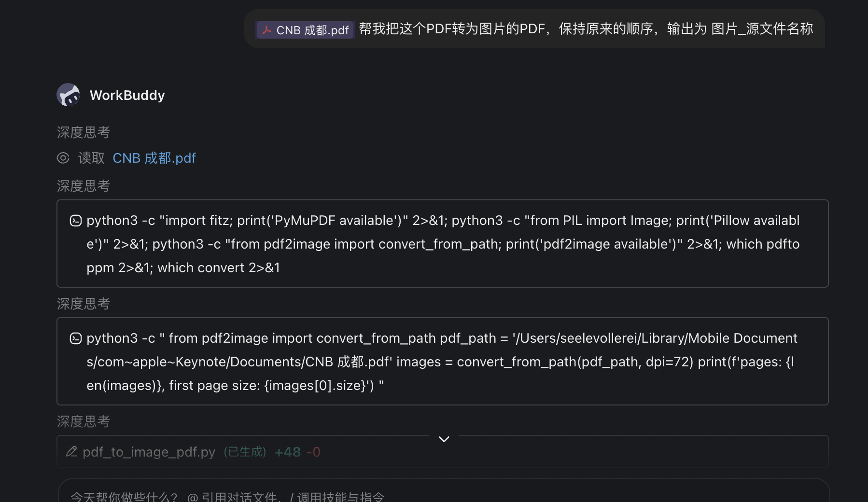Expand 深度思考 above the pdf2image command
868x502 pixels.
(84, 304)
